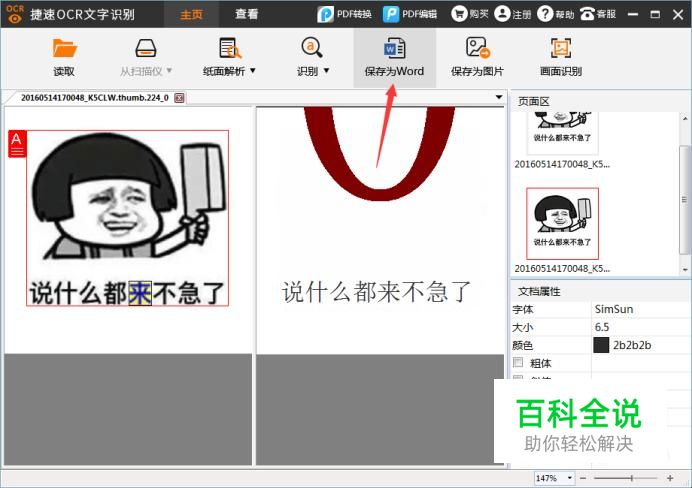Switch to the 查看 tab
The height and width of the screenshot is (488, 692).
[x=246, y=14]
